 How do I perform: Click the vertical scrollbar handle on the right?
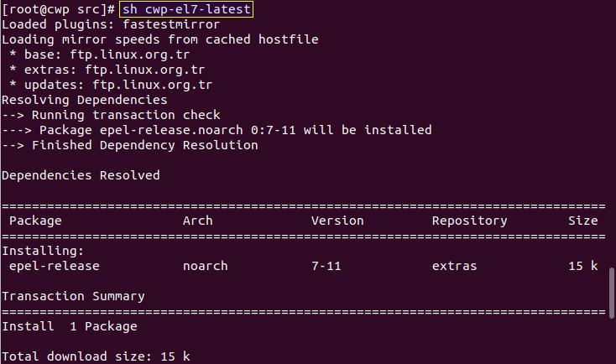(x=612, y=289)
